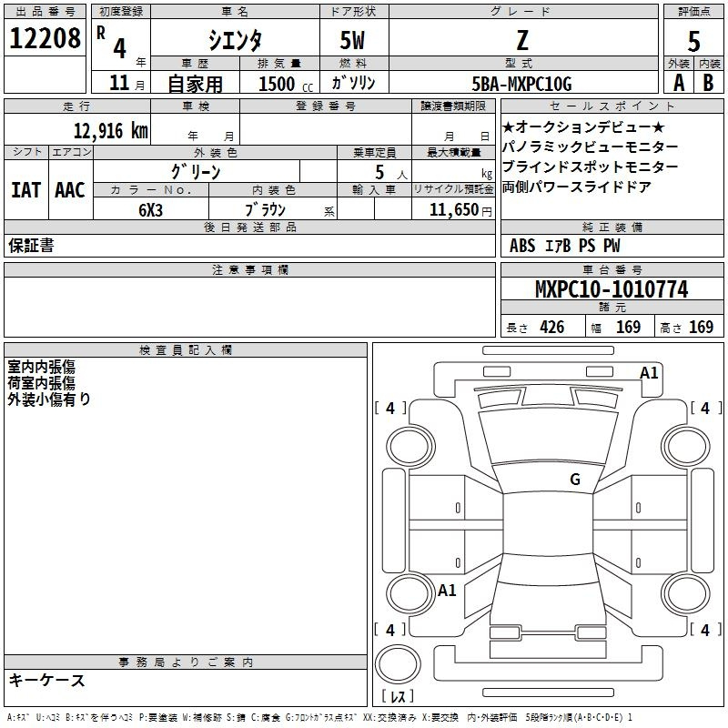Click the upper-right [4] tire tread label
The width and height of the screenshot is (728, 728).
(x=703, y=409)
